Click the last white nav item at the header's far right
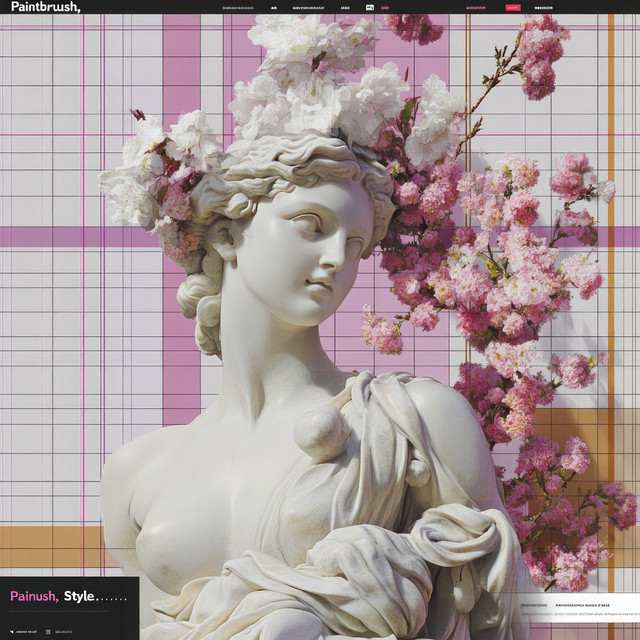The width and height of the screenshot is (640, 640). click(x=543, y=7)
